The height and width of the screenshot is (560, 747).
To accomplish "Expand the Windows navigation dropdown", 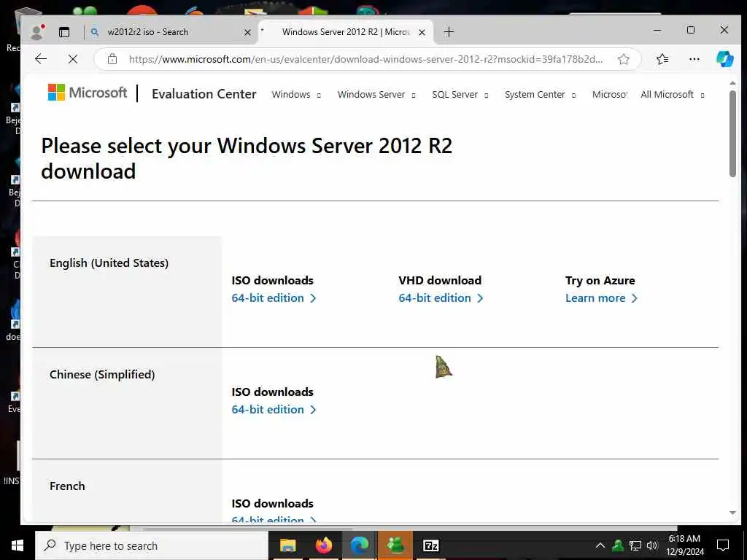I will pyautogui.click(x=296, y=95).
